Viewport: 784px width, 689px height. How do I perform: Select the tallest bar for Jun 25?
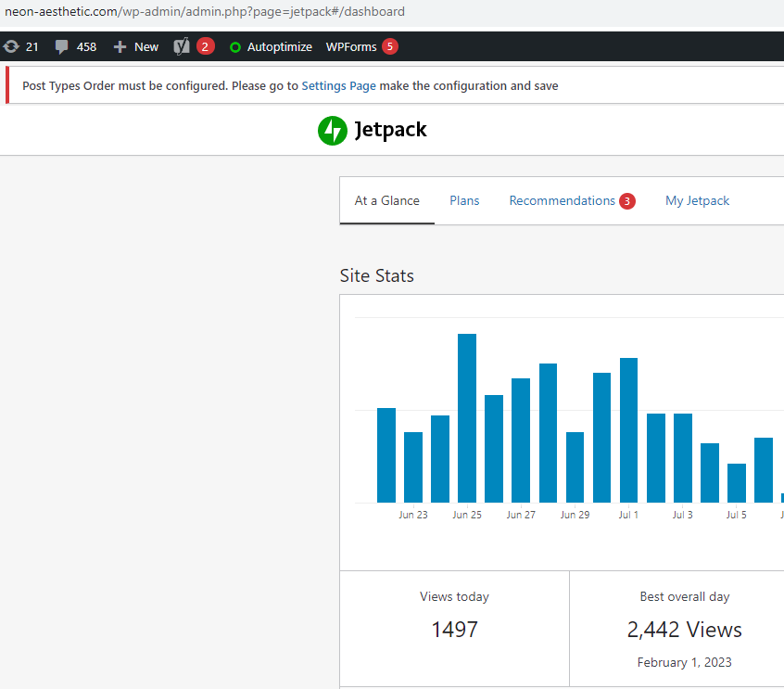click(x=467, y=418)
